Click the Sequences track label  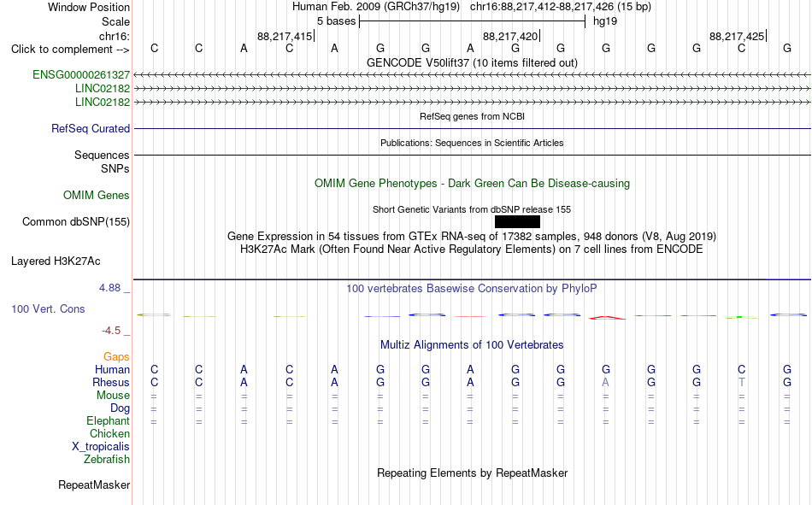click(102, 155)
